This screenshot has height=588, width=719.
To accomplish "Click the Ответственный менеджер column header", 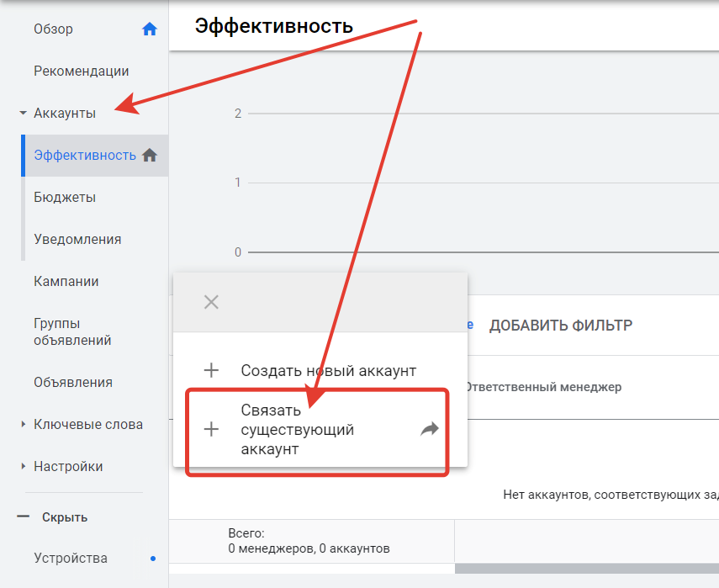I will [542, 387].
